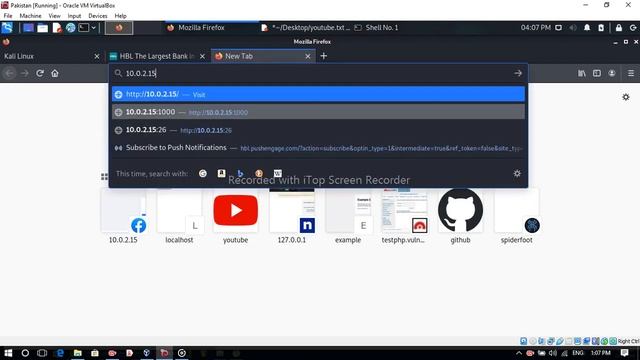Open Firefox hamburger menu
This screenshot has height=360, width=640.
(x=631, y=73)
